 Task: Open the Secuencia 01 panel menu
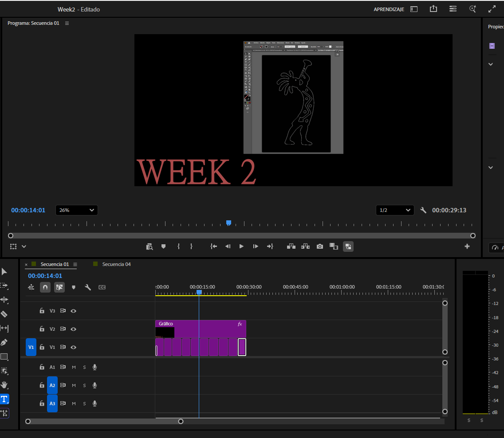point(76,264)
